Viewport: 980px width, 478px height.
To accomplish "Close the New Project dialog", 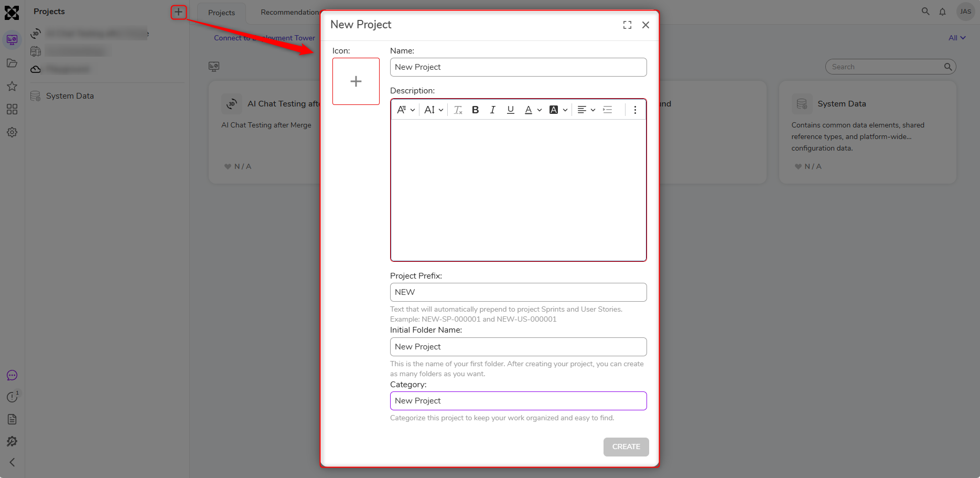I will click(x=645, y=25).
